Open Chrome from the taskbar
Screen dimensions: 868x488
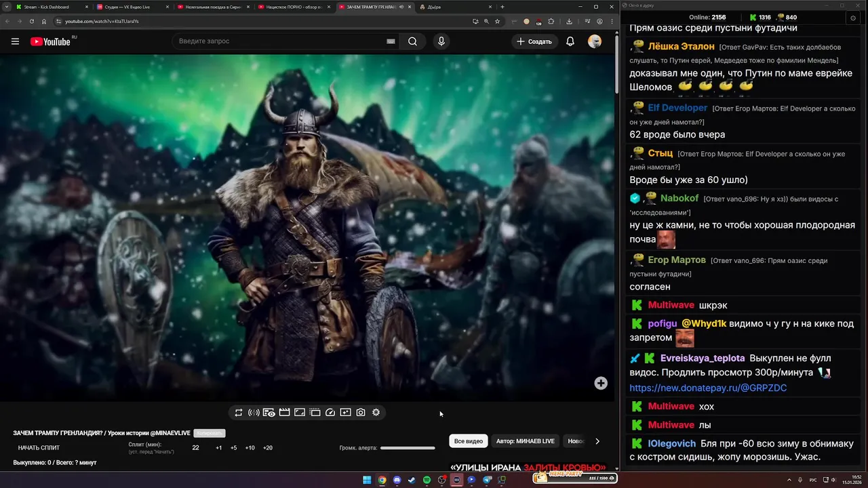click(x=382, y=480)
